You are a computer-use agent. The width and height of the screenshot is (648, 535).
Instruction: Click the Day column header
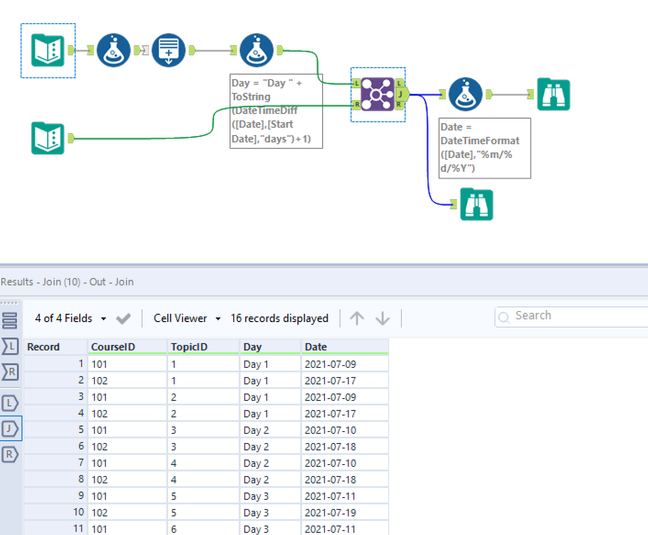tap(270, 347)
